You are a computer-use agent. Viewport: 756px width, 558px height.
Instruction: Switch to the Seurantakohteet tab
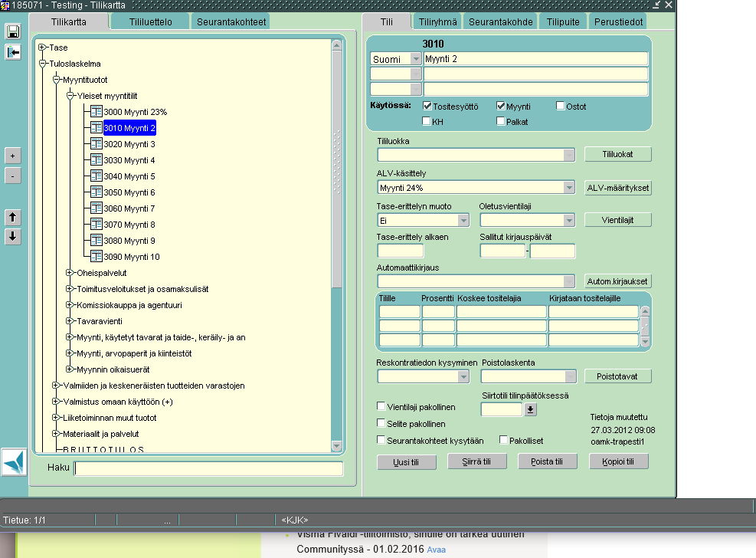[x=231, y=22]
